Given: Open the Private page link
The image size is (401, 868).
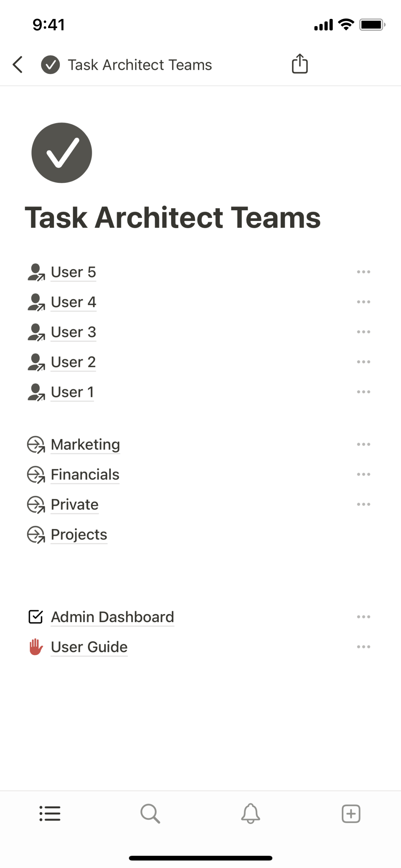Looking at the screenshot, I should (74, 505).
